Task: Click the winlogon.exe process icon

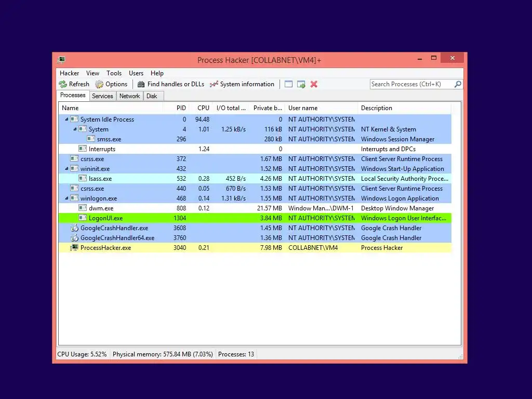Action: pos(74,198)
